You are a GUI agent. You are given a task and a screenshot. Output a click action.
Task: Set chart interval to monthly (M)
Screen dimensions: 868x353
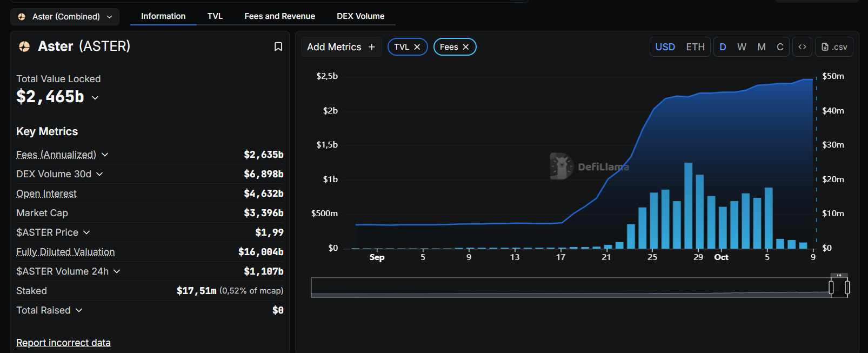761,47
